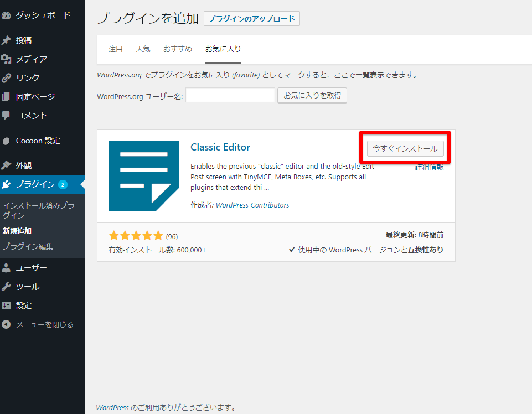Click the Dashboard gauge icon
This screenshot has height=414, width=532.
coord(6,15)
